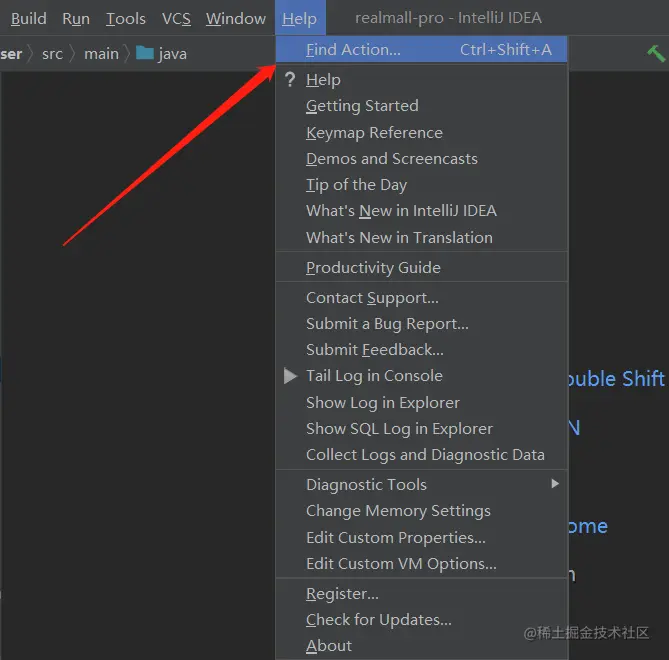
Task: Select Tail Log in Console
Action: pyautogui.click(x=422, y=376)
